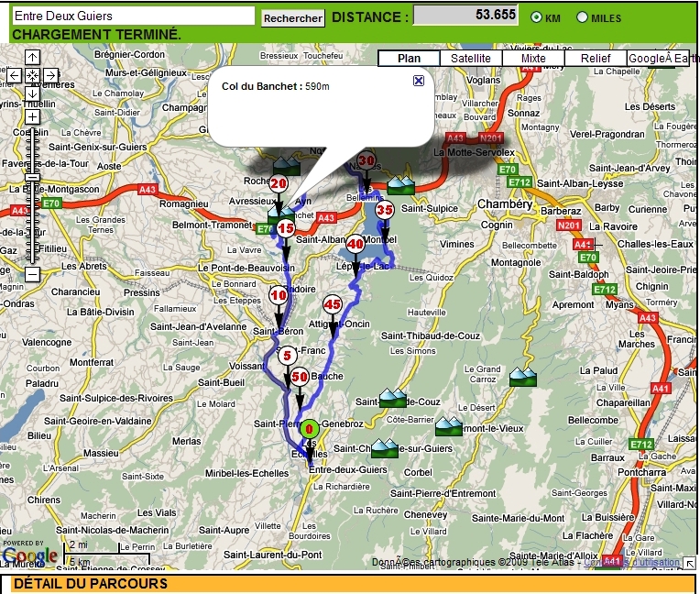The width and height of the screenshot is (700, 594).
Task: Click the Pontcharra town label
Action: (x=641, y=472)
